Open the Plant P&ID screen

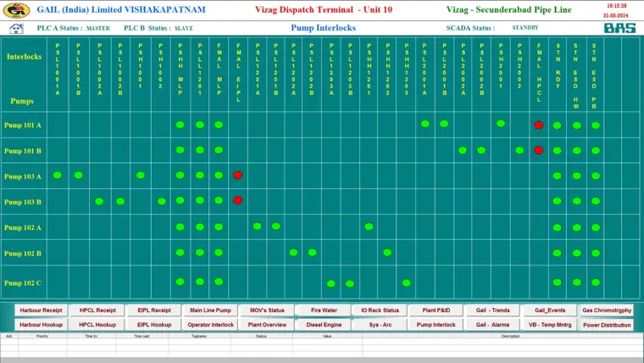(x=436, y=310)
